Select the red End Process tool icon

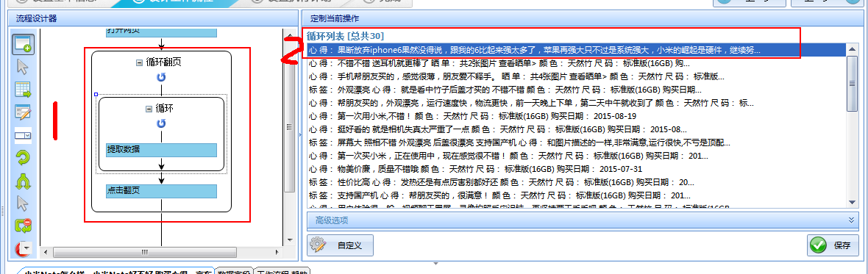click(23, 248)
